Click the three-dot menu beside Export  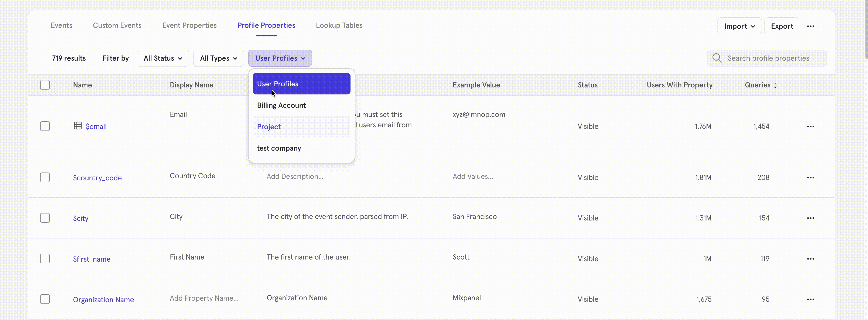tap(810, 26)
